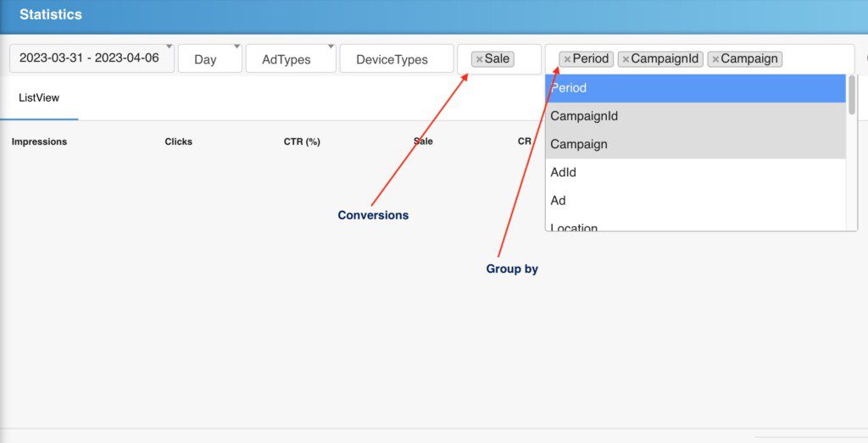Viewport: 868px width, 443px height.
Task: Click the DeviceTypes filter field
Action: (x=396, y=59)
